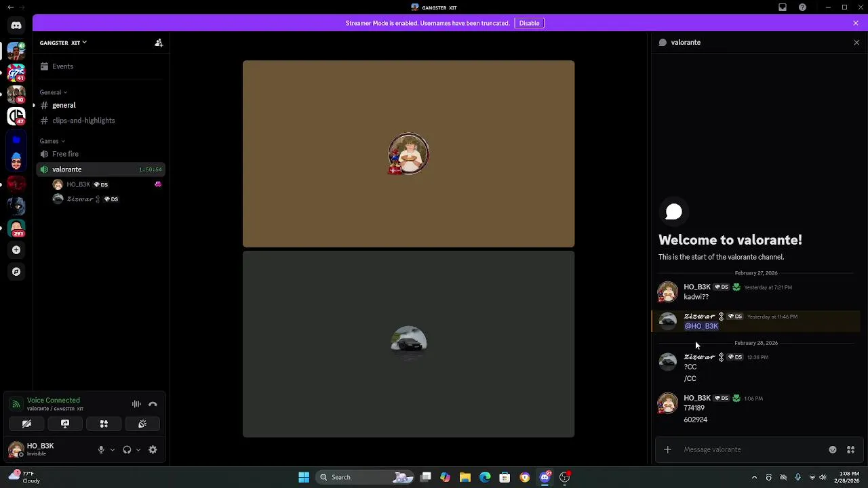Image resolution: width=868 pixels, height=488 pixels.
Task: Click Zizwar username on 12:35 PM message
Action: point(699,357)
